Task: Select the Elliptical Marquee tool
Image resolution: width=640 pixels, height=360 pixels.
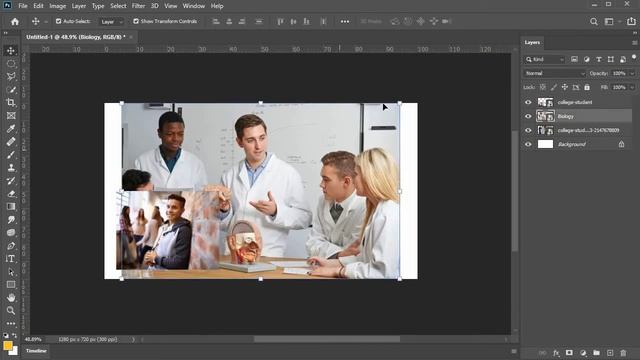Action: (x=11, y=64)
